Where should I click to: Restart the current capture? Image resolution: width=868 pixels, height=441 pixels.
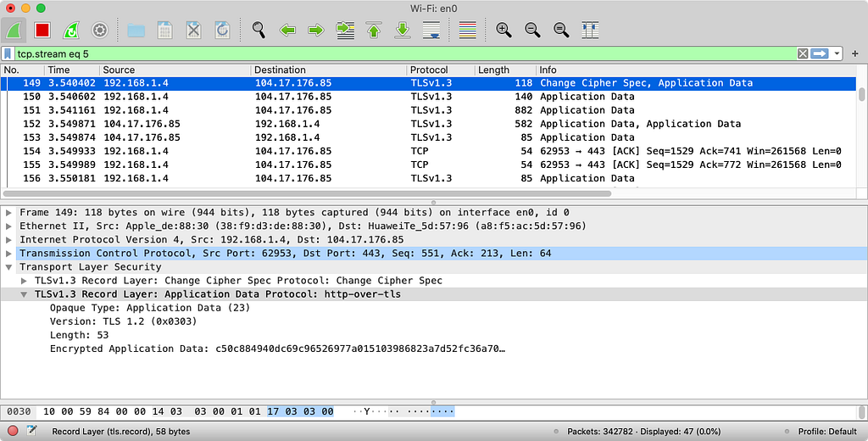tap(71, 30)
